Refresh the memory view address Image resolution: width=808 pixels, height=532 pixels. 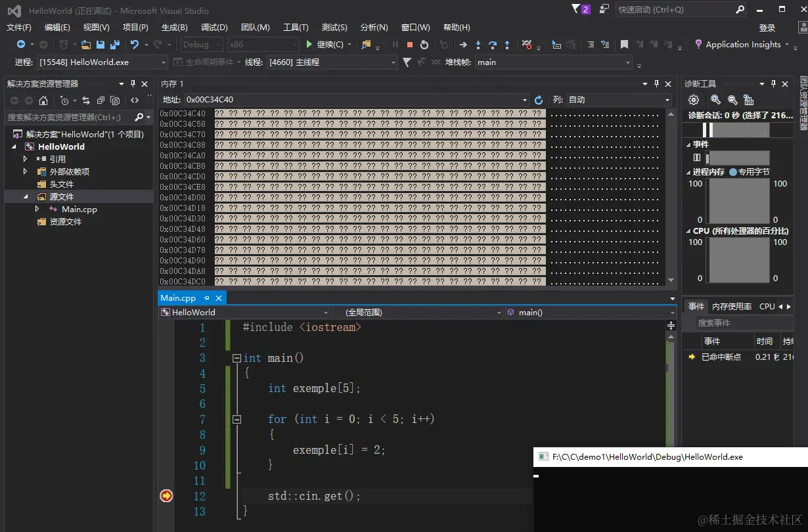coord(539,100)
